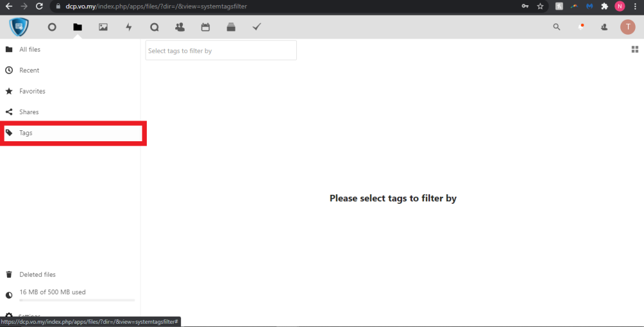Screen dimensions: 644x327
Task: Open the Calendar app icon
Action: (x=205, y=27)
